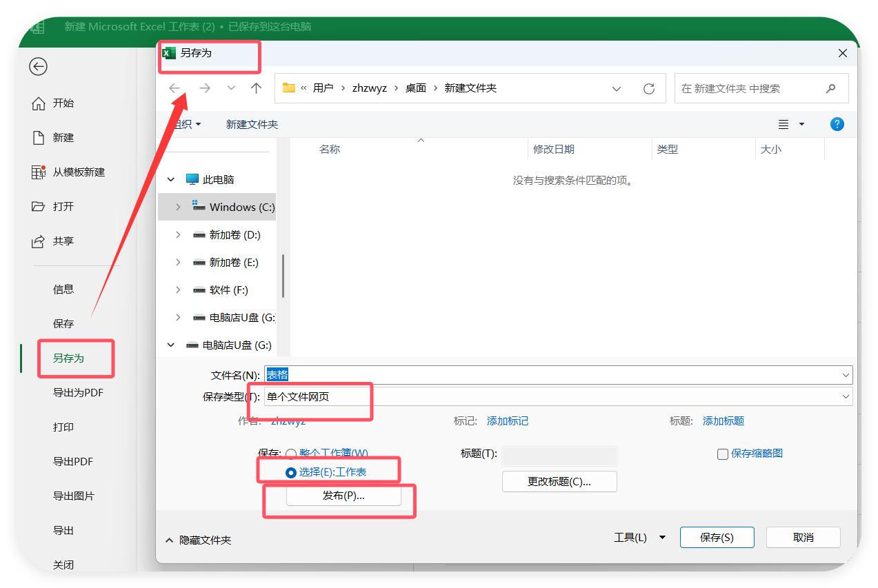Click 添加标记 link

click(x=508, y=421)
